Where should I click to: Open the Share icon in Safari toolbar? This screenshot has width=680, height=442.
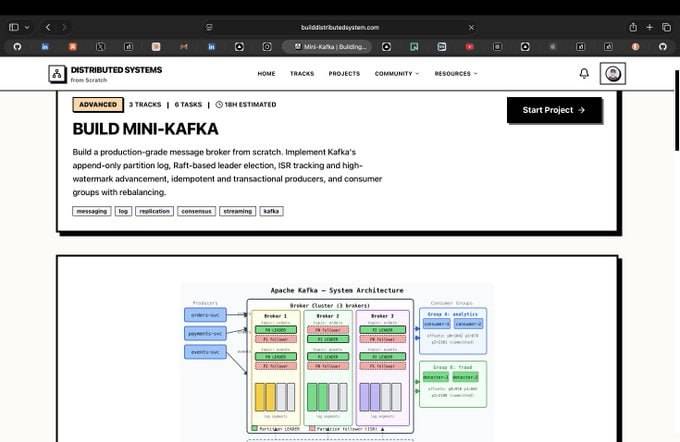pyautogui.click(x=633, y=27)
